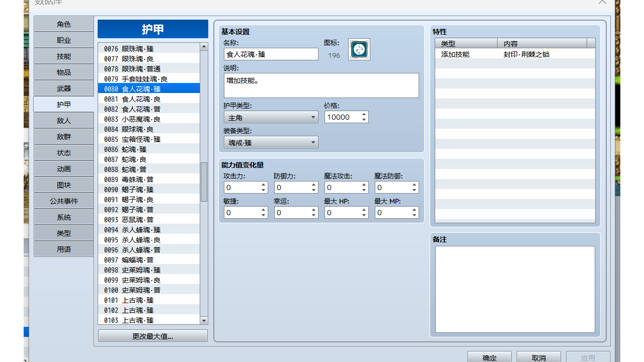Viewport: 644px width, 362px height.
Task: Decrease 最大 HP with the down arrow
Action: (364, 216)
